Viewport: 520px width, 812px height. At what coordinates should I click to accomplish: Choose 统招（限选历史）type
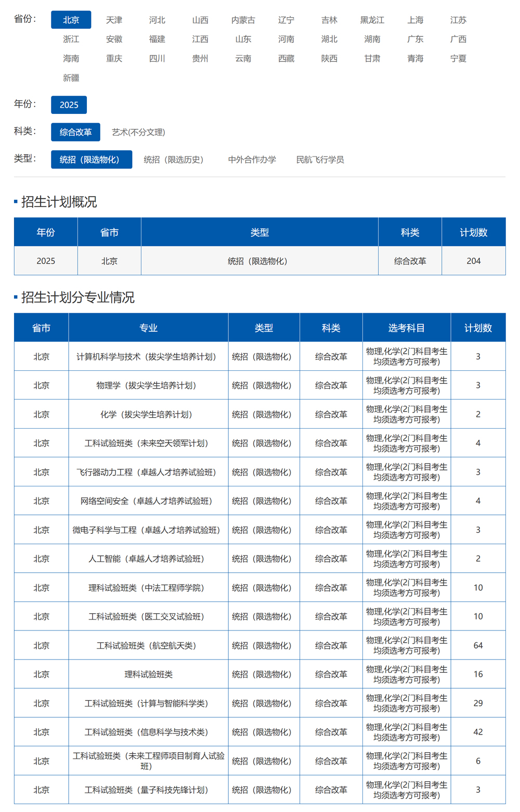click(x=173, y=160)
